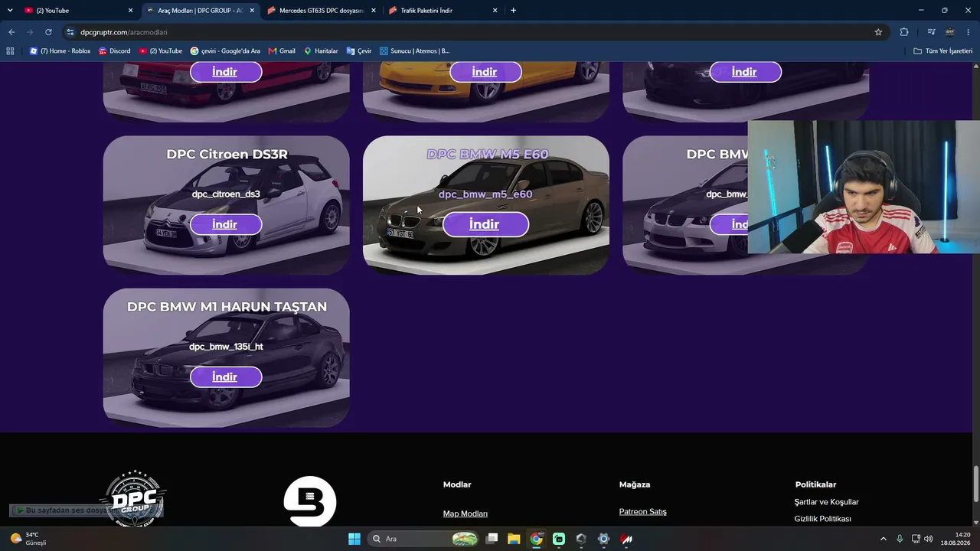Image resolution: width=980 pixels, height=551 pixels.
Task: Click the dpc_bmw_135i_ht file name text
Action: coord(226,346)
